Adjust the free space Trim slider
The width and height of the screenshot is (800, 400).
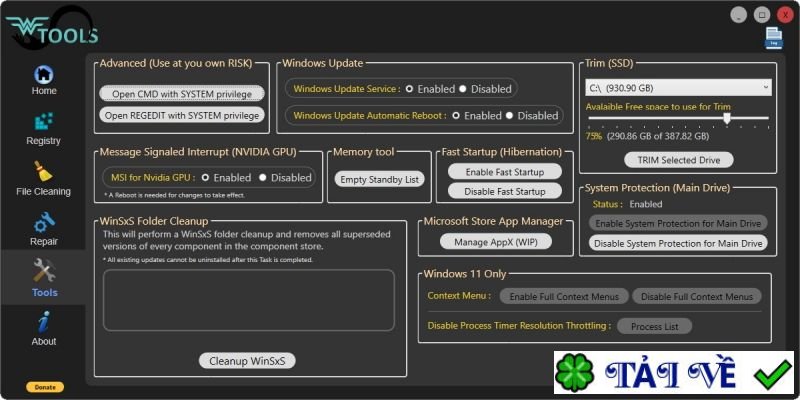pyautogui.click(x=727, y=118)
